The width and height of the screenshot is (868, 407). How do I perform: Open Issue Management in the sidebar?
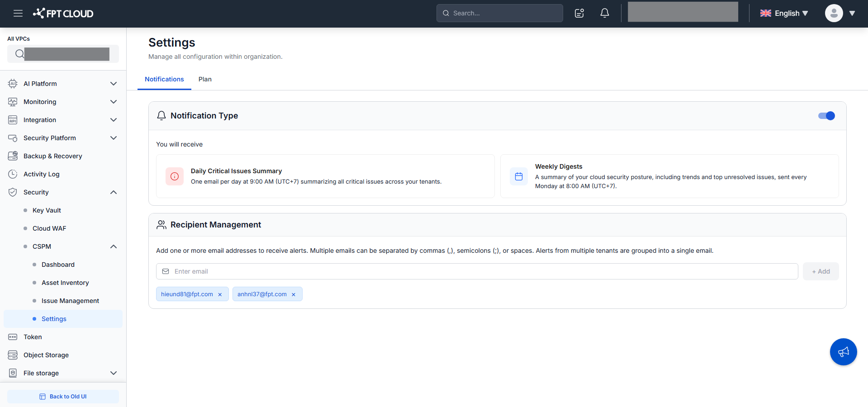click(x=70, y=301)
